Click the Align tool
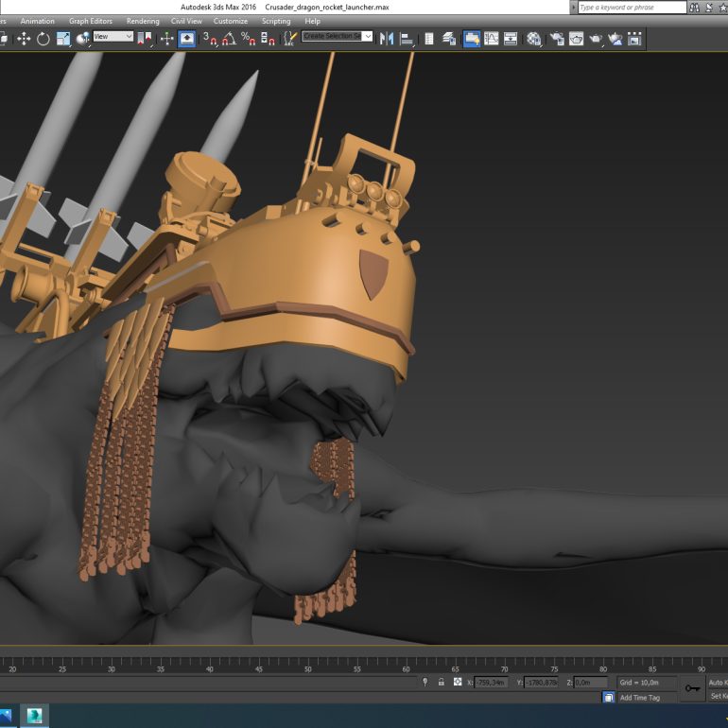This screenshot has height=728, width=728. pos(407,39)
